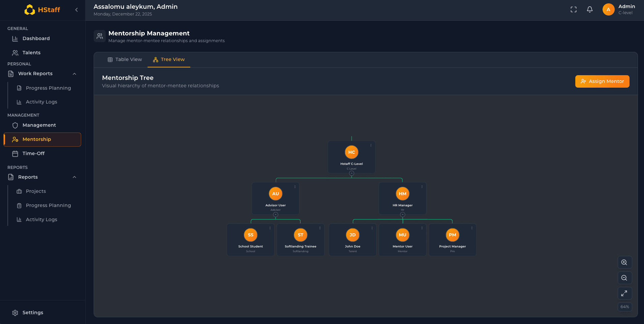This screenshot has width=644, height=324.
Task: Collapse the Work Reports sidebar section
Action: pyautogui.click(x=74, y=74)
